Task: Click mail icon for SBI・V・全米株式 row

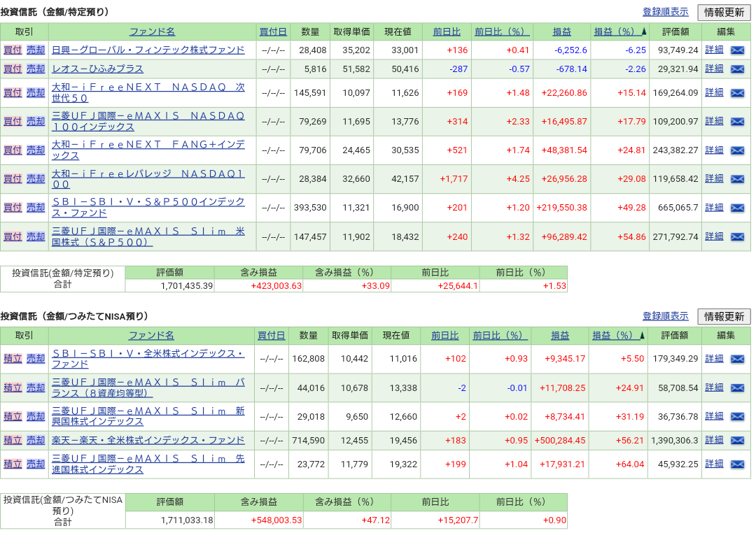Action: pos(737,359)
